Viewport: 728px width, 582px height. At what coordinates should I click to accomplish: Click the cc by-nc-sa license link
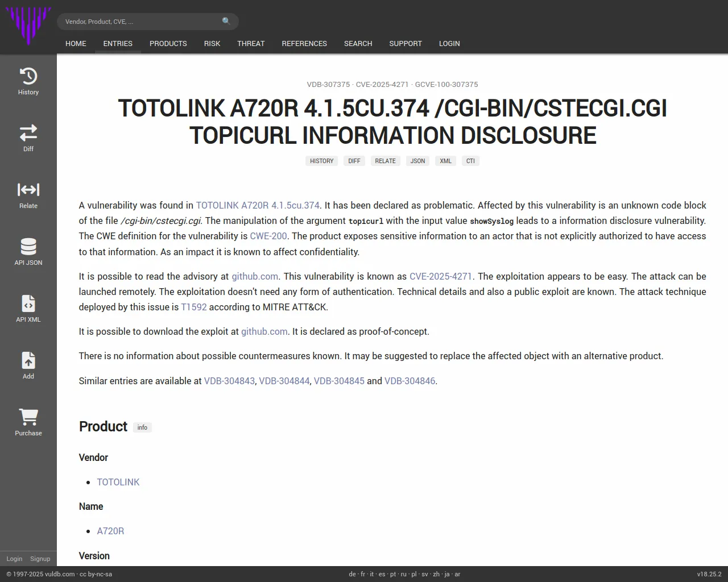point(96,574)
